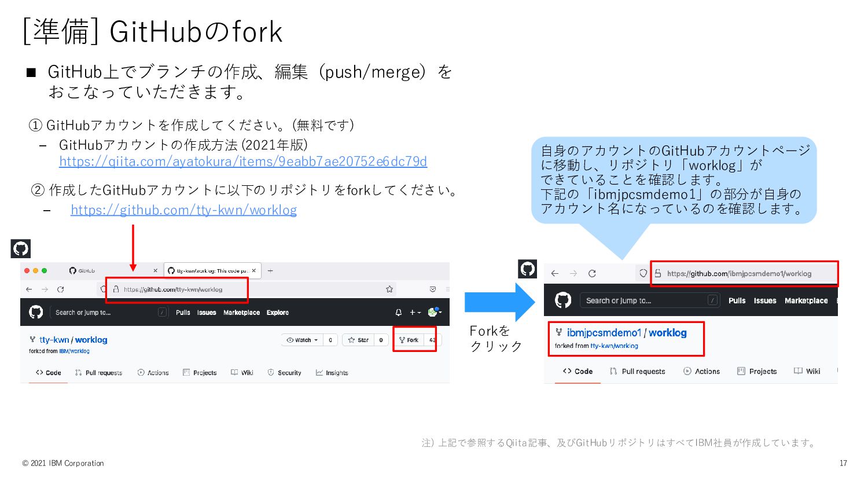Open worklog repo link beside ibmjpcsmdemo1
The width and height of the screenshot is (868, 488).
[x=668, y=333]
